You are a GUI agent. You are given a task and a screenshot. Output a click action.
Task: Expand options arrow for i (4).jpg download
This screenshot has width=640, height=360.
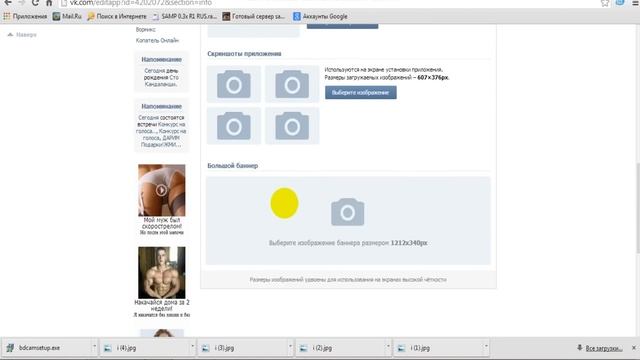click(x=192, y=347)
